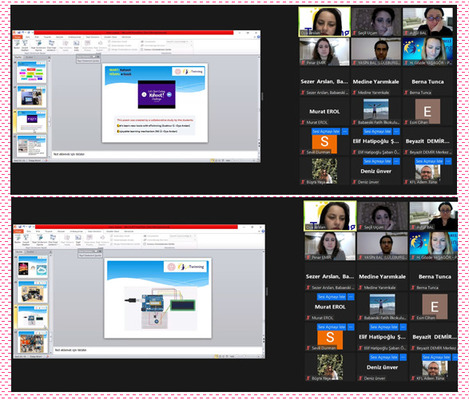Image resolution: width=469 pixels, height=400 pixels.
Task: Click From Beginning slideshow icon in top PowerPoint ribbon
Action: [x=17, y=44]
